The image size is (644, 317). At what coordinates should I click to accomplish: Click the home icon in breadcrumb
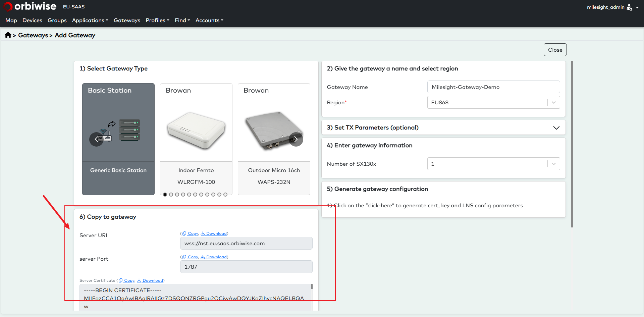[x=8, y=35]
